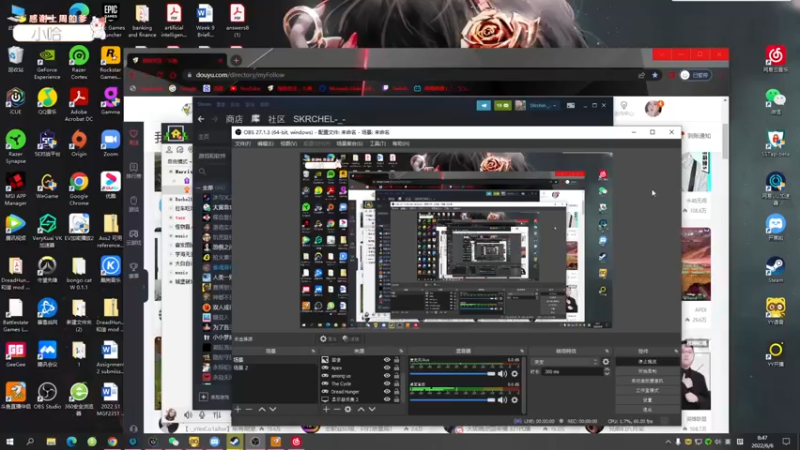This screenshot has width=800, height=450.
Task: Toggle visibility of among us source
Action: (x=387, y=376)
